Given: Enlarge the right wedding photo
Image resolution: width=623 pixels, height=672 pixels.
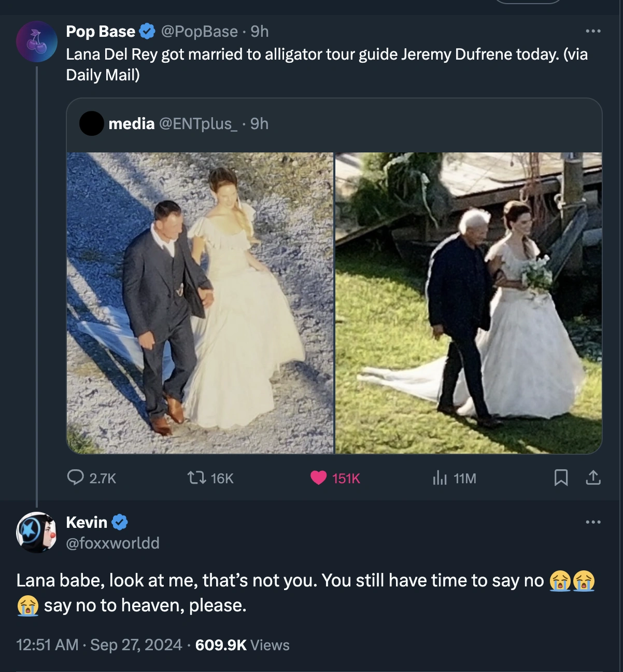Looking at the screenshot, I should pos(469,303).
